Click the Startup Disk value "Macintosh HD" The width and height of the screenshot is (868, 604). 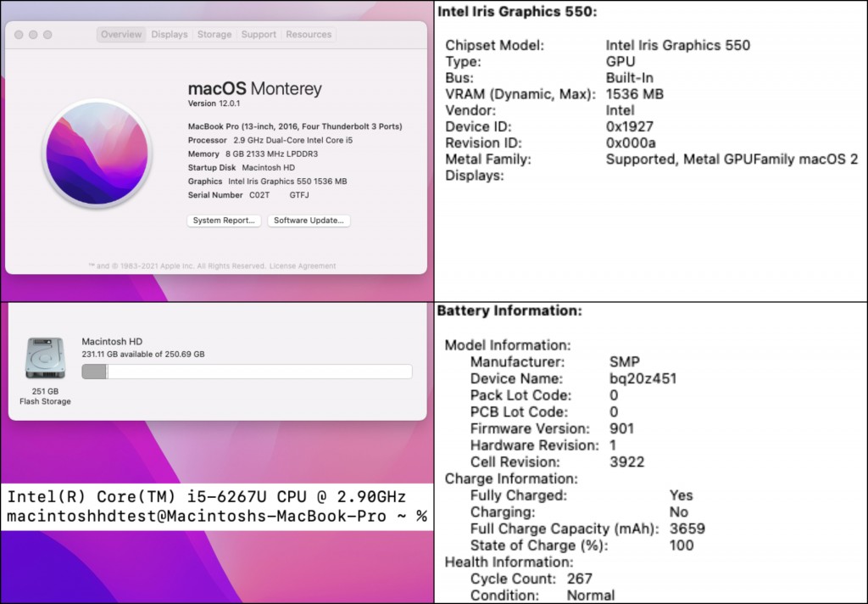[269, 167]
